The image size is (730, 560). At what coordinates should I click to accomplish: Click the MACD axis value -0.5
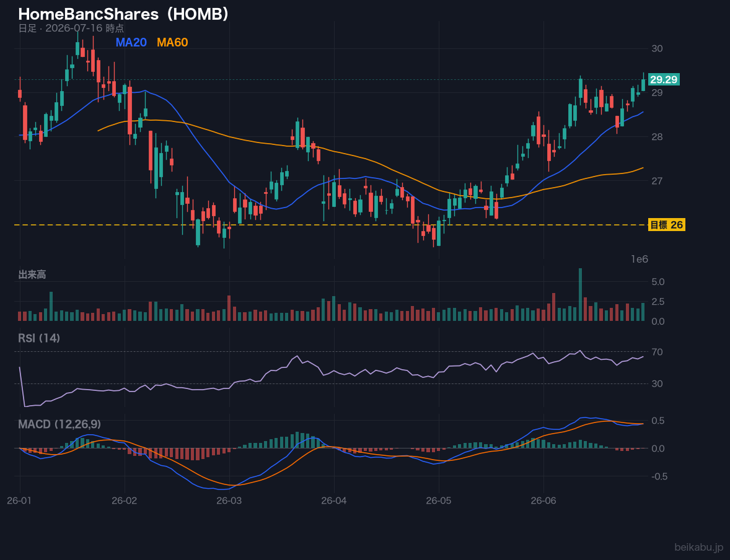[659, 476]
